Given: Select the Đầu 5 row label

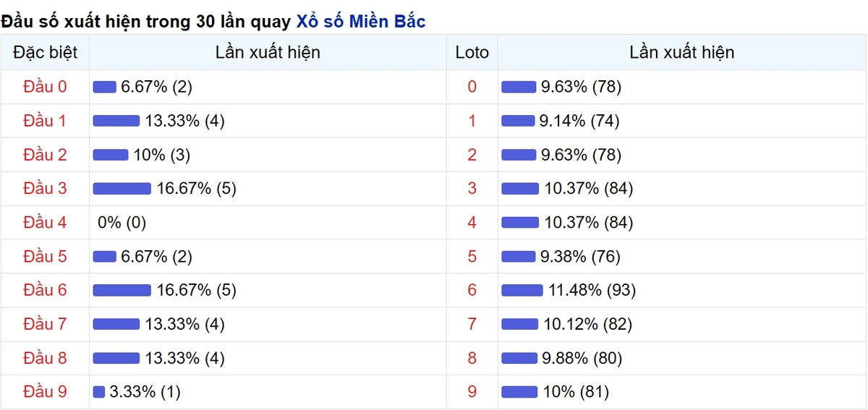Looking at the screenshot, I should pos(45,257).
